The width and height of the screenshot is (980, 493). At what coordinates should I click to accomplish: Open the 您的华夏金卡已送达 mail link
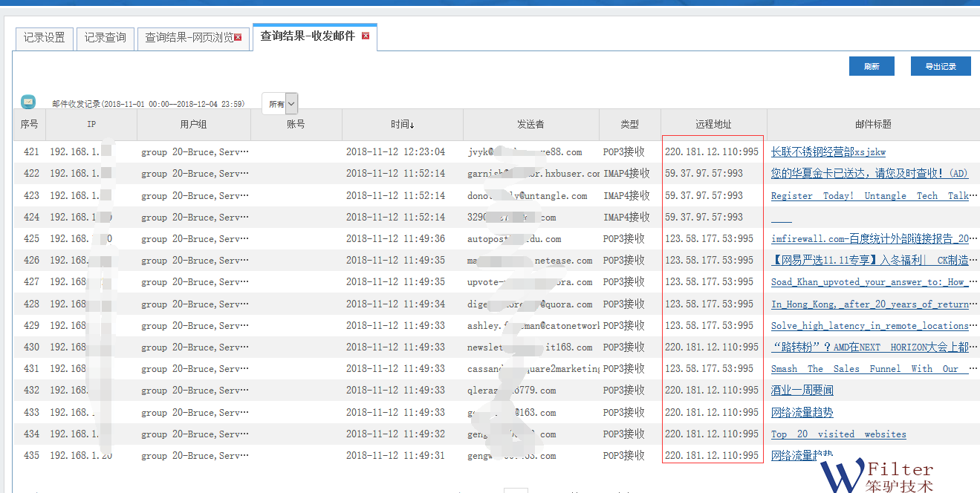click(869, 174)
